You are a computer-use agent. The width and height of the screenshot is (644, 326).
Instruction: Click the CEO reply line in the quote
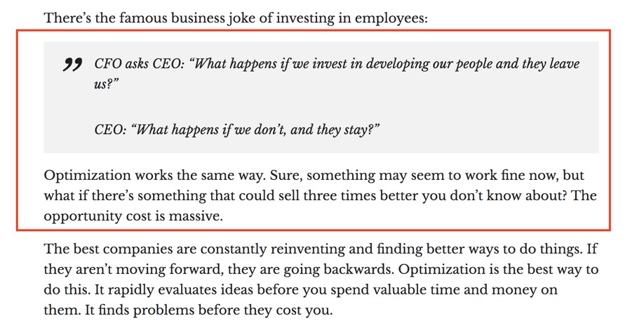(236, 130)
